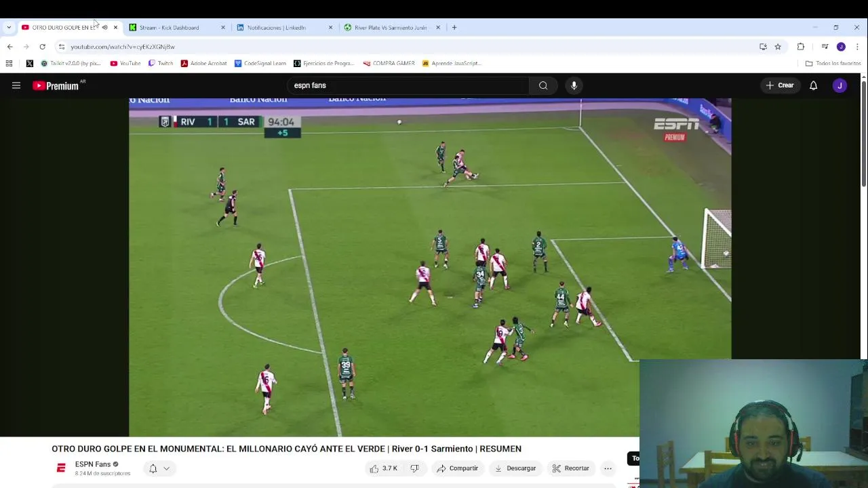Open CodeSignal Learn bookmark

(x=260, y=63)
